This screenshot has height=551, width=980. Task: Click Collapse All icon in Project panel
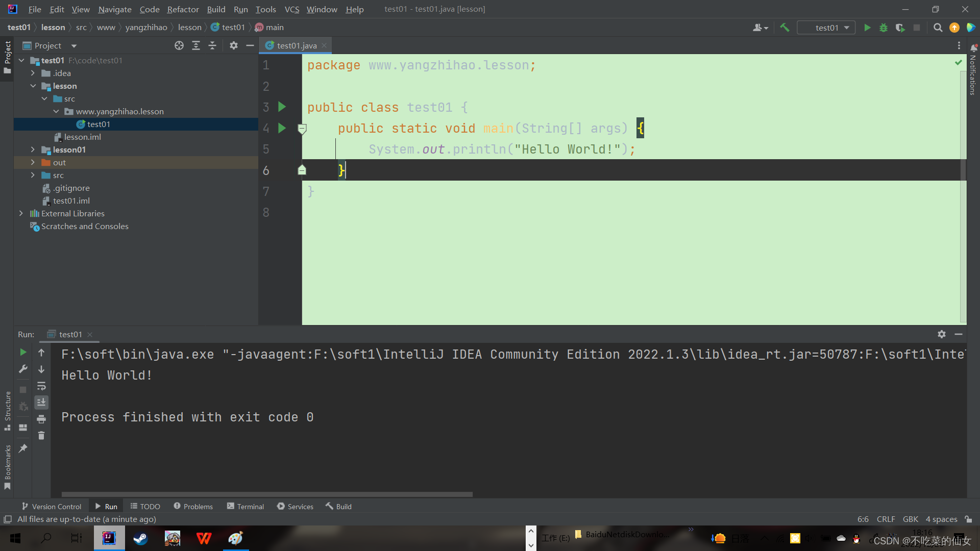click(x=212, y=45)
